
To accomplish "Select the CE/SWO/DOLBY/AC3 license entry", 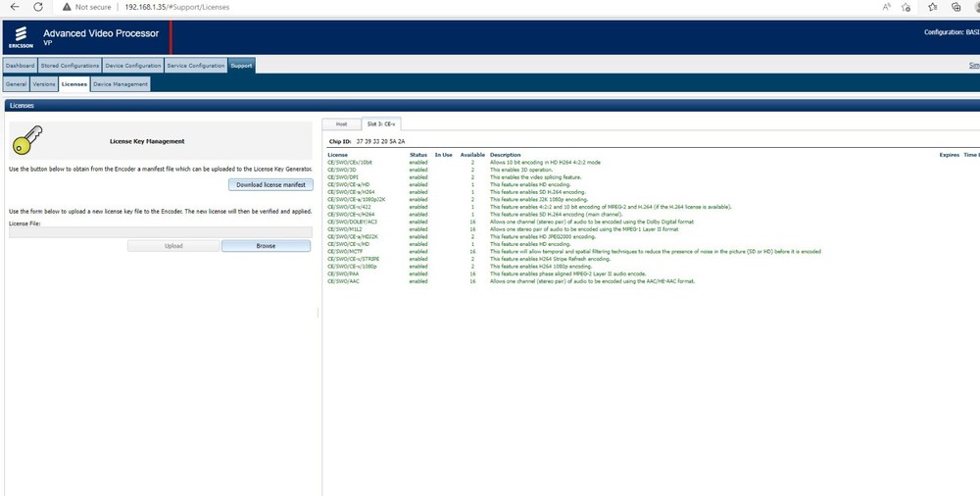I will (353, 222).
